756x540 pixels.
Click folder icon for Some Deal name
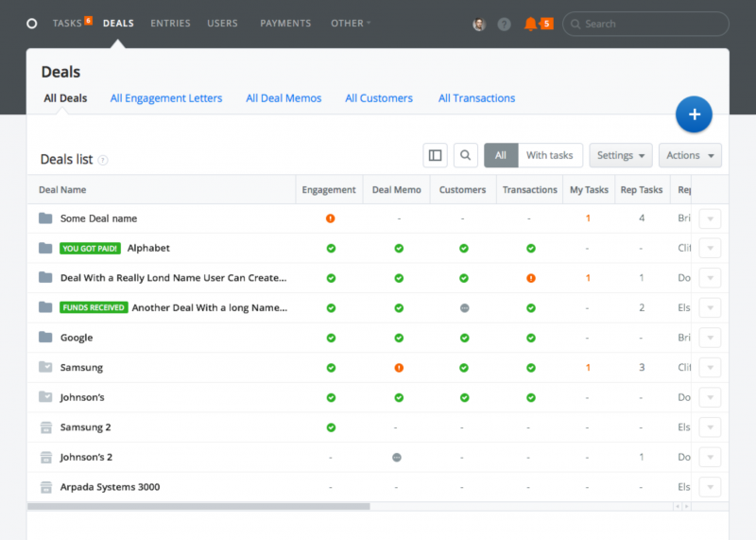click(x=45, y=218)
